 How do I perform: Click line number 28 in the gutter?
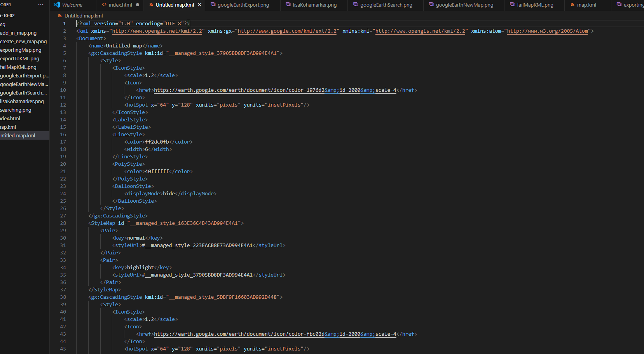point(63,223)
